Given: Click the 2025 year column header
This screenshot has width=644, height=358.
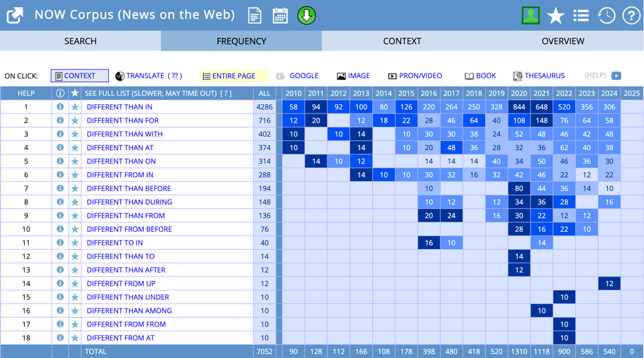Looking at the screenshot, I should click(x=632, y=94).
